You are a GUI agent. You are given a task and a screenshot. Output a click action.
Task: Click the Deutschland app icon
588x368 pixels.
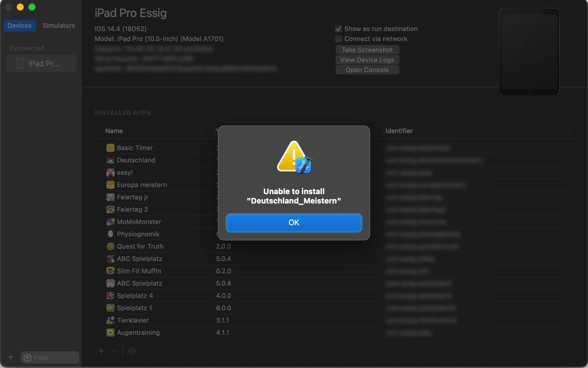pyautogui.click(x=110, y=160)
